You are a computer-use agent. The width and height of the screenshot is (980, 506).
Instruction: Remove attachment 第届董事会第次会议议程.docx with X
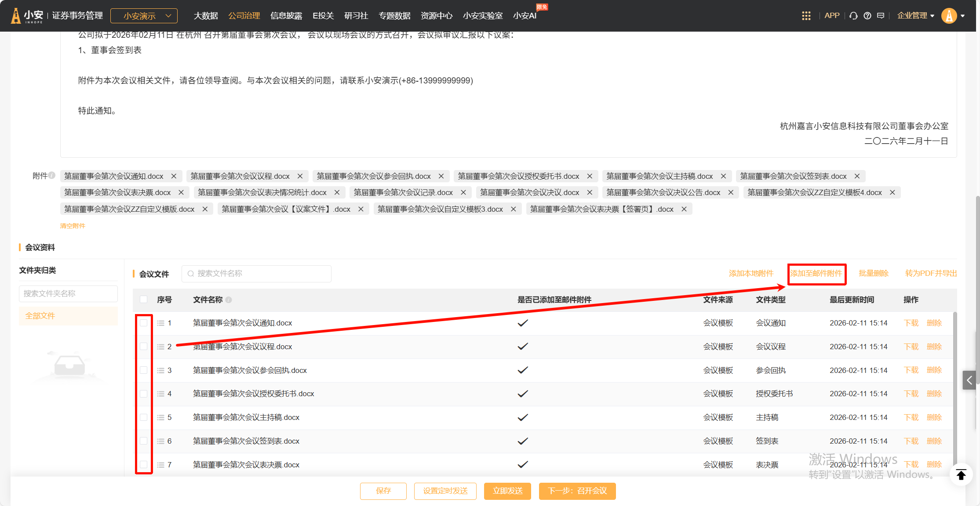[x=300, y=176]
